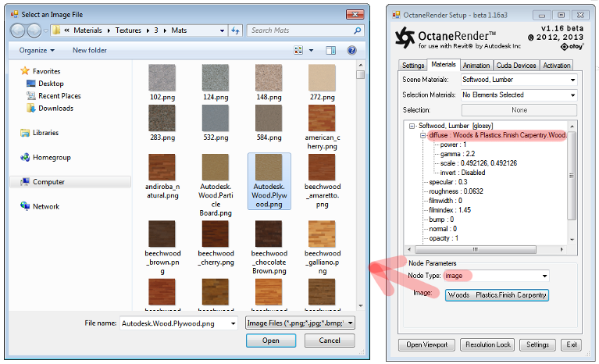Toggle the preview pane icon

(x=331, y=51)
